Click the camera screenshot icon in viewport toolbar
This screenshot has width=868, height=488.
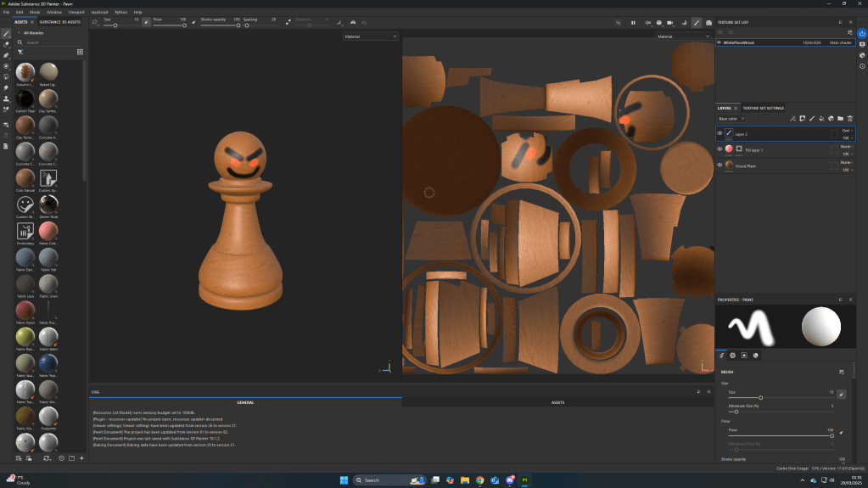pyautogui.click(x=708, y=22)
